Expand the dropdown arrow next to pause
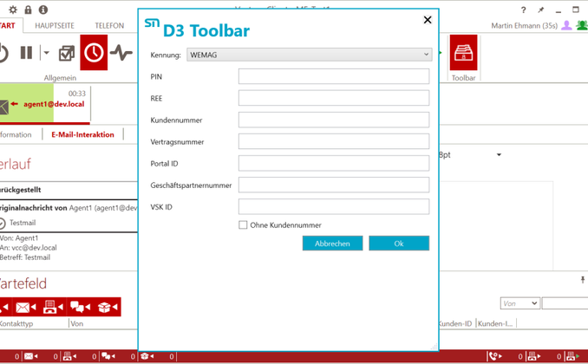Image resolution: width=588 pixels, height=364 pixels. 46,54
